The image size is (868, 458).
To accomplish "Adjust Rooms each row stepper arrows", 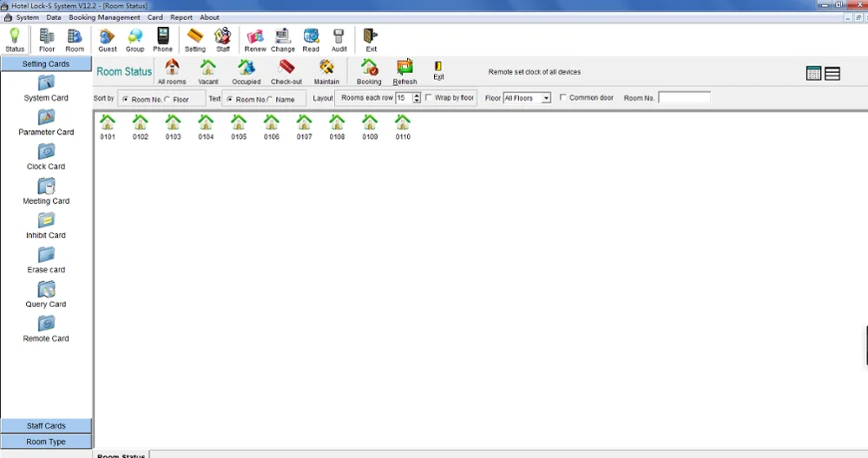I will (417, 98).
